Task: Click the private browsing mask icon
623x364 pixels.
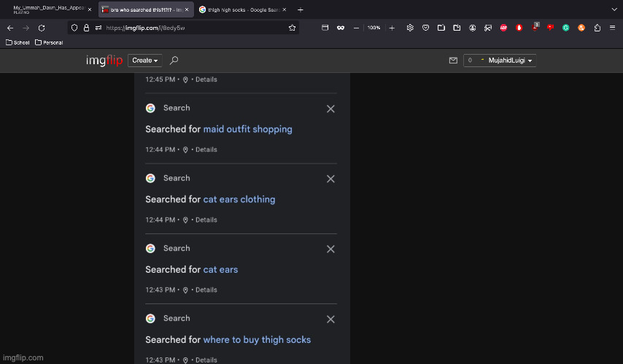Action: (x=341, y=28)
